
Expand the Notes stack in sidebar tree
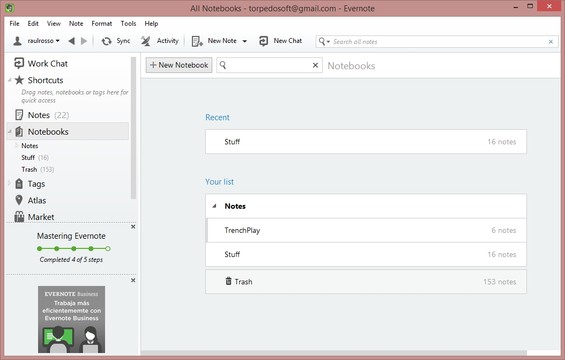point(17,146)
